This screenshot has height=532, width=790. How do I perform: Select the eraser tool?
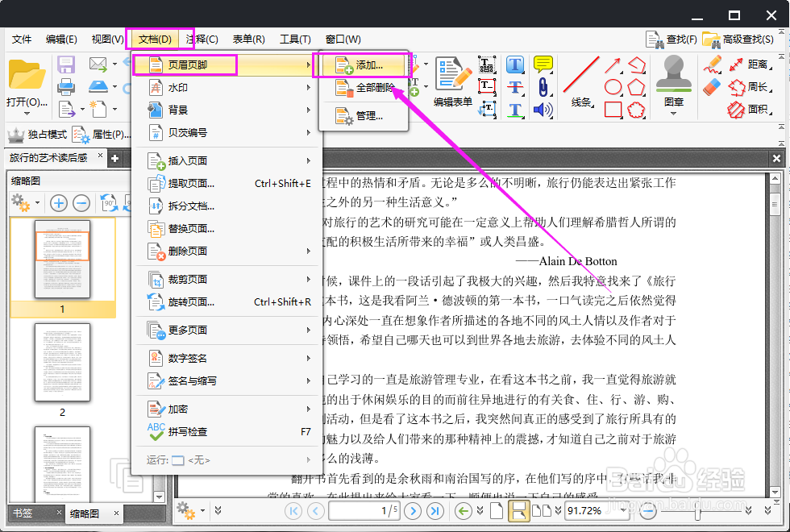pos(713,88)
